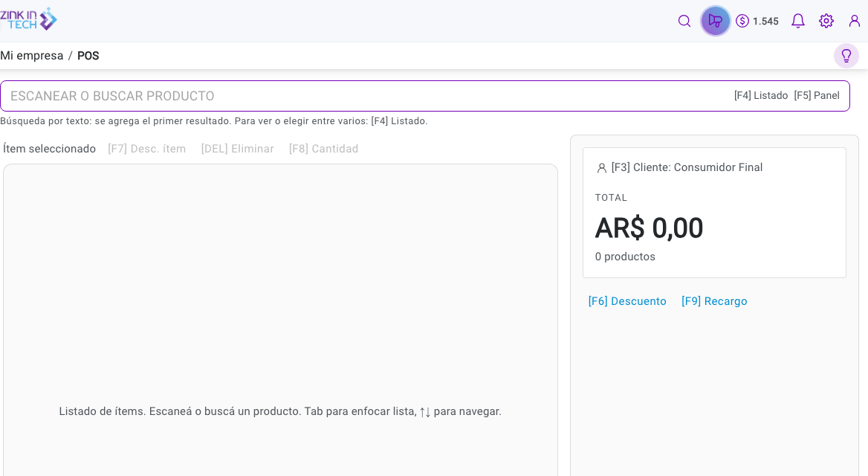Viewport: 868px width, 476px height.
Task: Open the [F4] Listado view
Action: tap(760, 96)
